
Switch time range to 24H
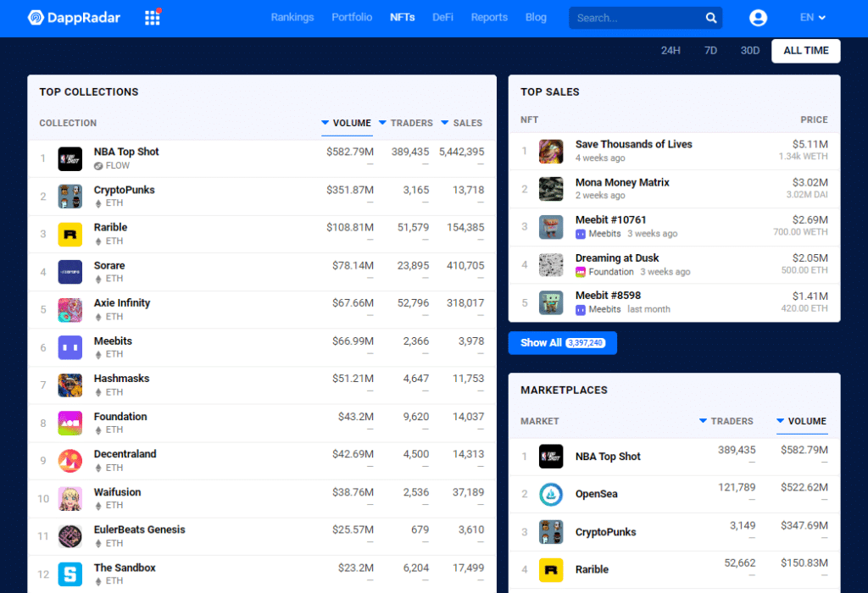coord(670,50)
